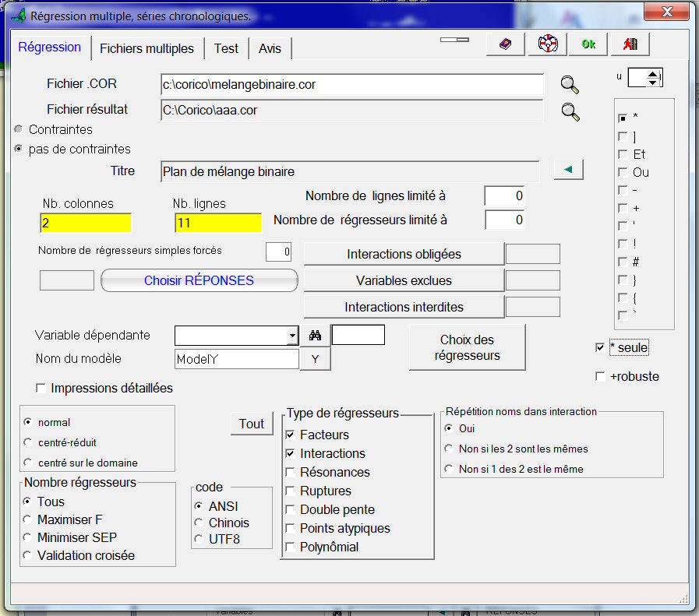Screen dimensions: 699x616
Task: Open the Variable dépendante dropdown
Action: click(291, 336)
